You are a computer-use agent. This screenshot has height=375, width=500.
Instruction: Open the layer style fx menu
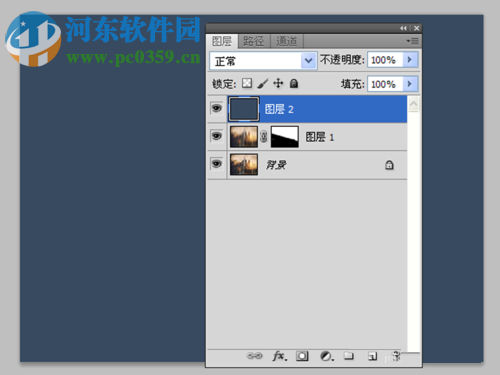pyautogui.click(x=279, y=356)
